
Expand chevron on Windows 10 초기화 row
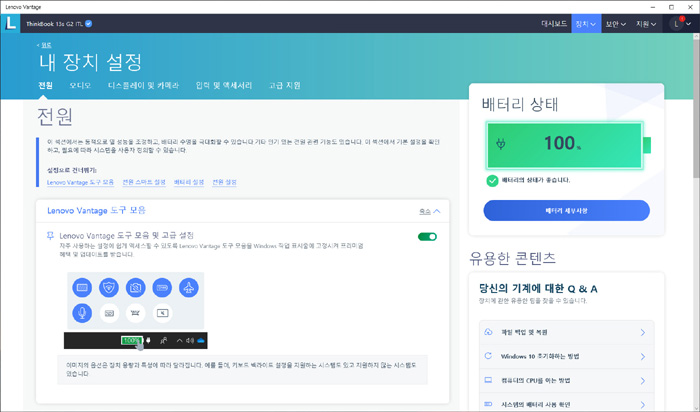(643, 356)
